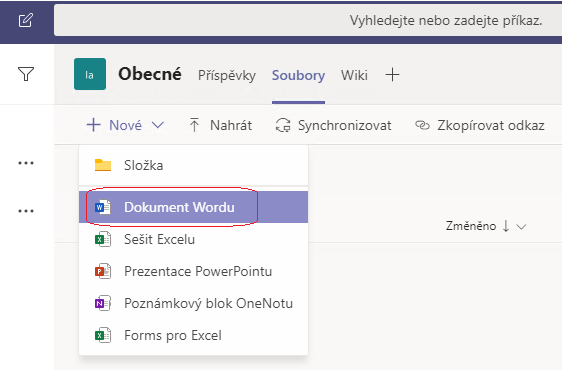Click the search command input field
The height and width of the screenshot is (370, 562).
point(308,20)
